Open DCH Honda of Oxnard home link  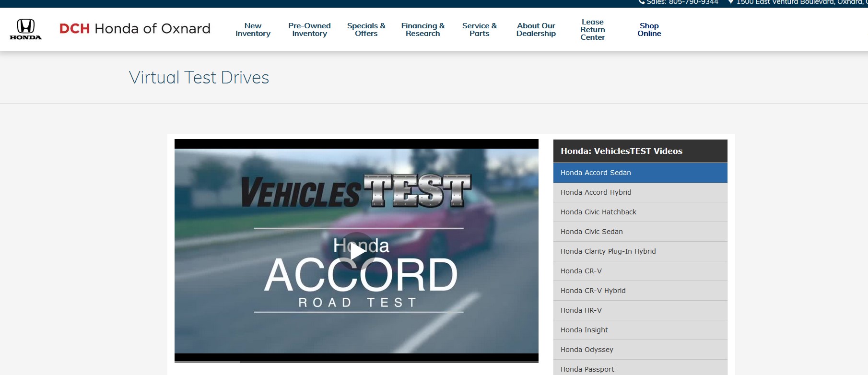point(135,29)
